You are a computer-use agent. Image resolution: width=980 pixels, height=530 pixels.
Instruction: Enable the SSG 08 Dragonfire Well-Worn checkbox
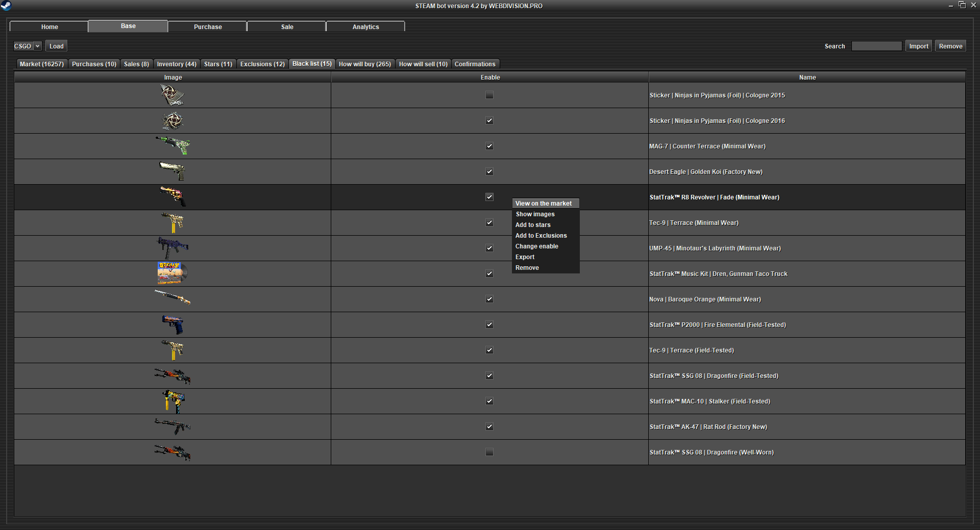[489, 452]
